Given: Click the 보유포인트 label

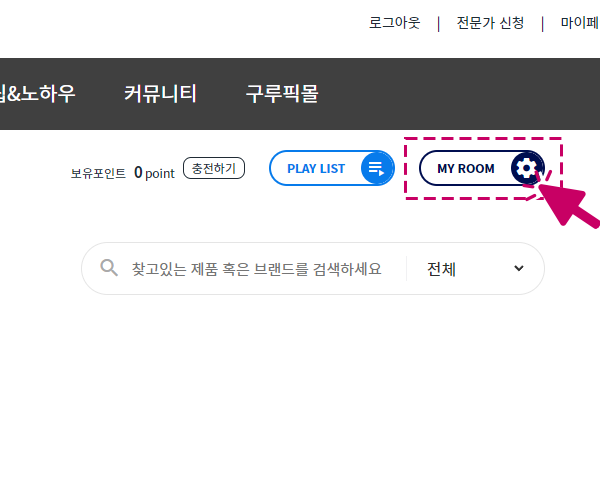Looking at the screenshot, I should click(x=98, y=173).
